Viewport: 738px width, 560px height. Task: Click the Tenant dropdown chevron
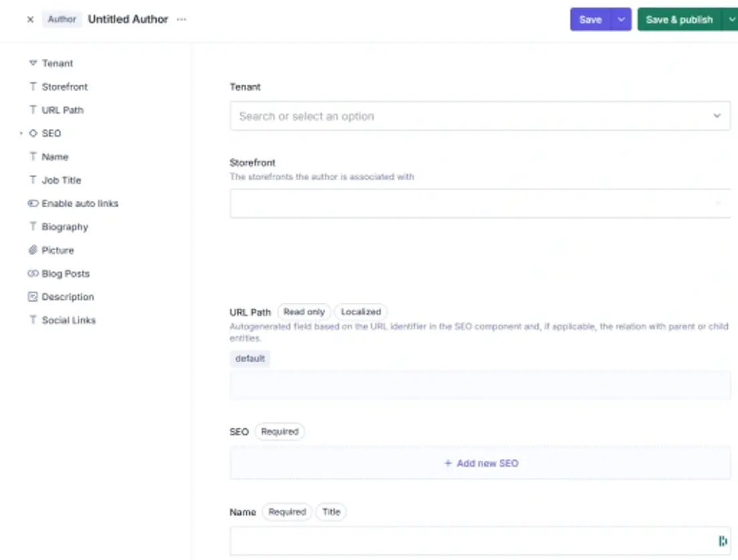[717, 116]
